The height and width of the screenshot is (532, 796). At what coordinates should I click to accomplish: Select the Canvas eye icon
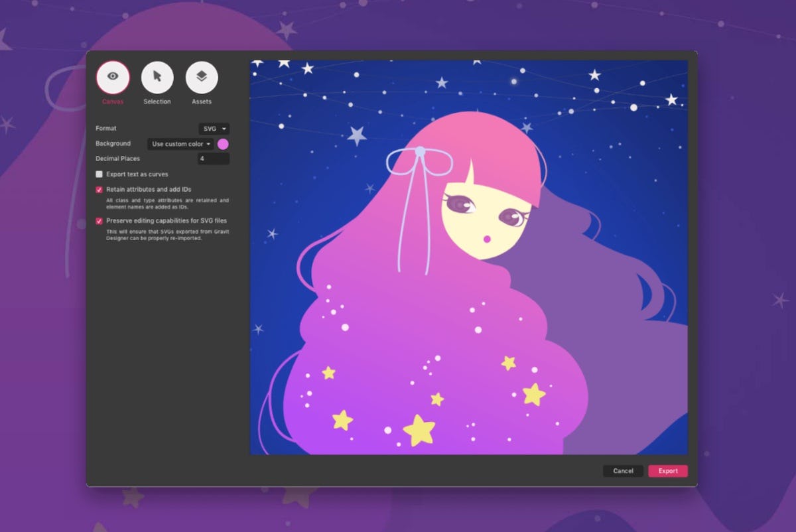pyautogui.click(x=113, y=77)
